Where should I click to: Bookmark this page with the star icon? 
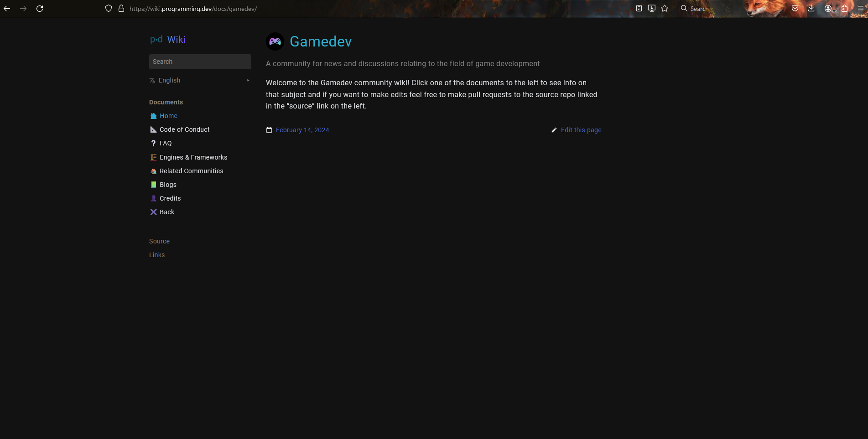point(665,8)
